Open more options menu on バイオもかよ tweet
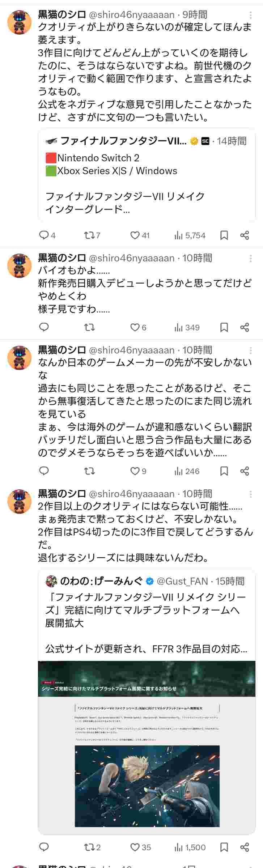The image size is (263, 868). tap(251, 258)
